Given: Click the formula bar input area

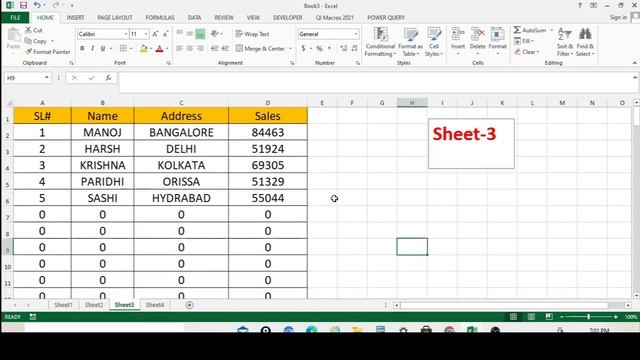Looking at the screenshot, I should click(x=375, y=82).
